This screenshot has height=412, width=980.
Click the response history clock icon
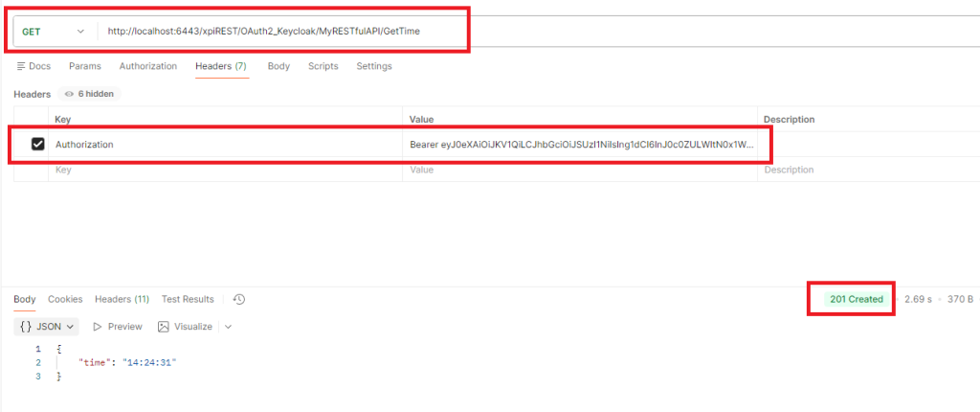(239, 300)
